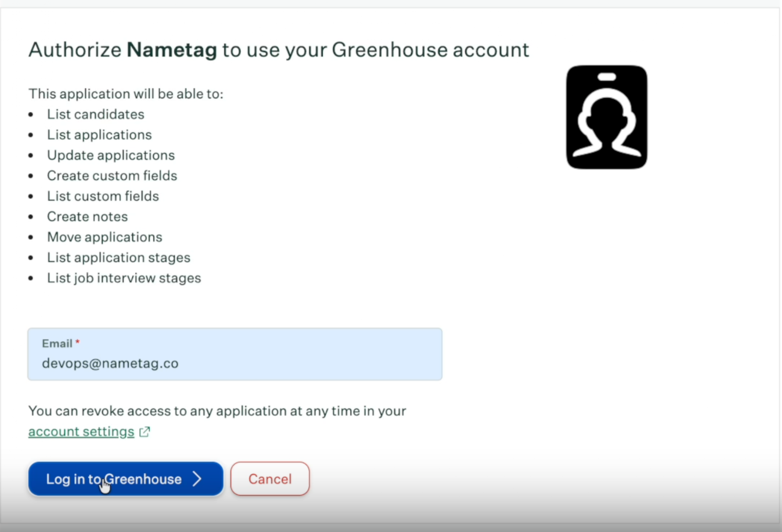Viewport: 782px width, 532px height.
Task: Click the red required asterisk next to Email
Action: tap(78, 342)
